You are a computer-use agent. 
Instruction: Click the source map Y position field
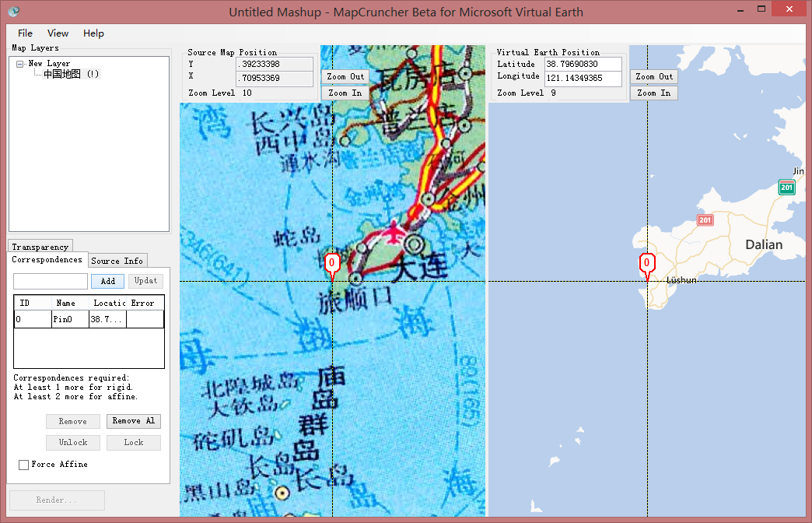[x=275, y=65]
